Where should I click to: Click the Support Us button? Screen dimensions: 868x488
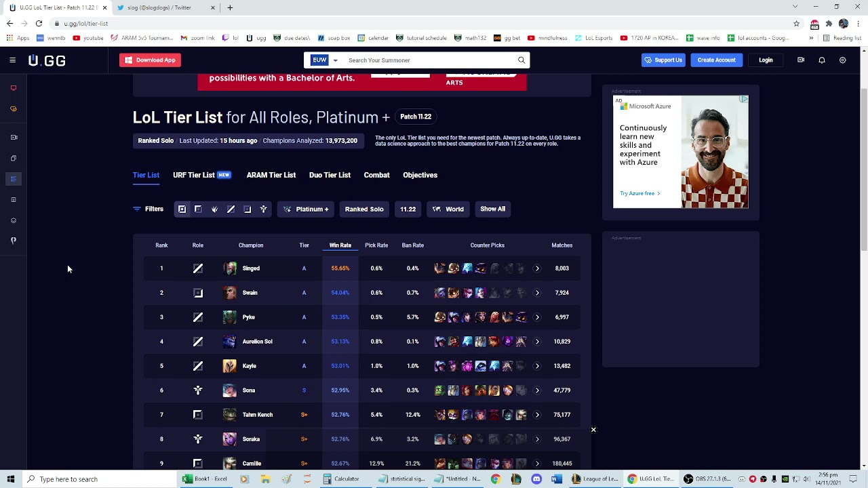click(x=663, y=60)
